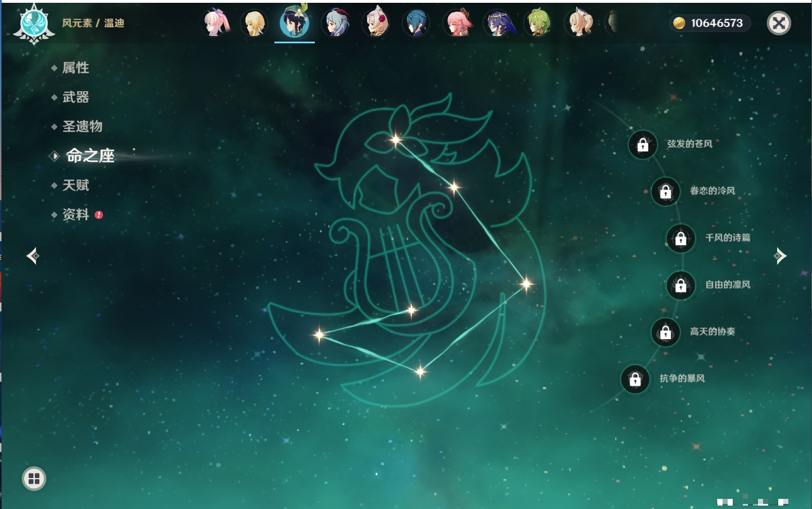The height and width of the screenshot is (509, 812).
Task: Choose Noelle's avatar with the red rose
Action: point(376,23)
